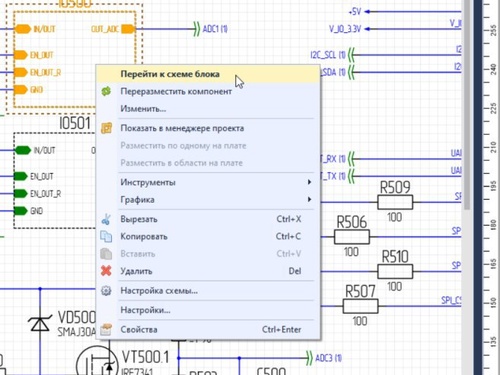Select the orange EN_OUT port

[21, 55]
